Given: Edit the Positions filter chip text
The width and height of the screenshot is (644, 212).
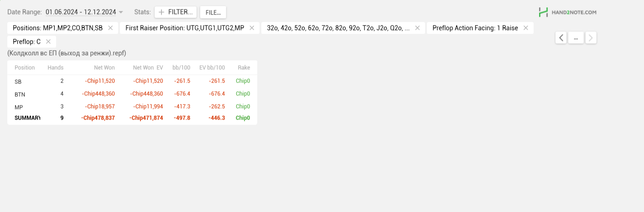Looking at the screenshot, I should click(x=57, y=28).
